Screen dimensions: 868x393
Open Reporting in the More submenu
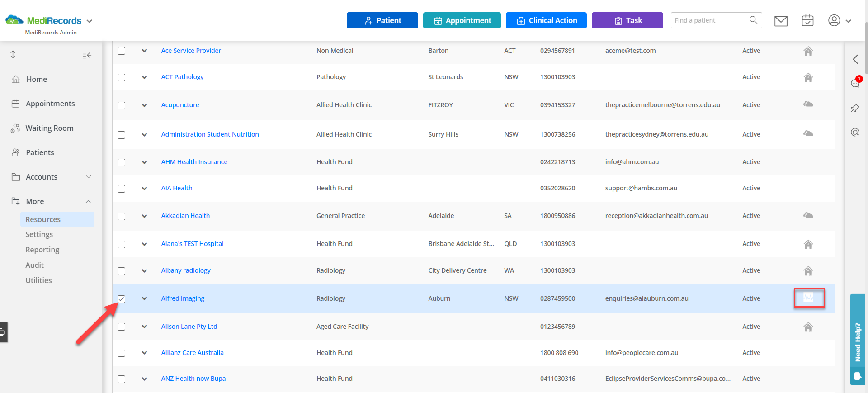(42, 250)
